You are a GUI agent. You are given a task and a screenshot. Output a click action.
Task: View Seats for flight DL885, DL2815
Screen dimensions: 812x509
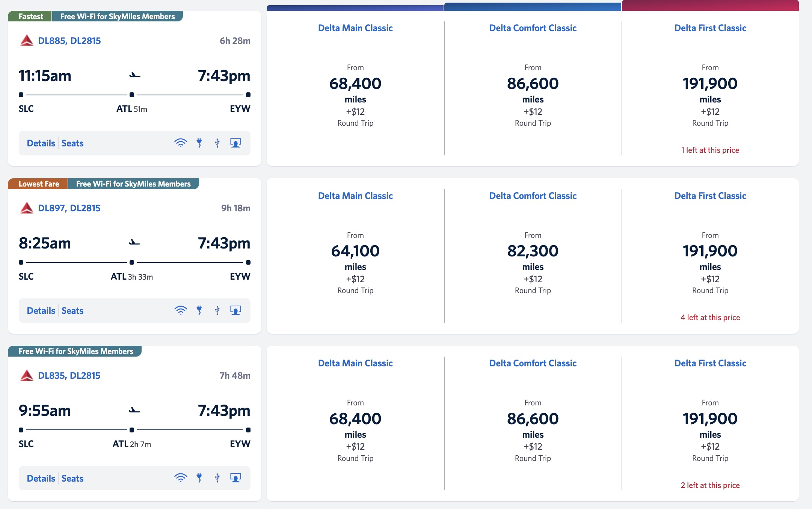coord(72,143)
